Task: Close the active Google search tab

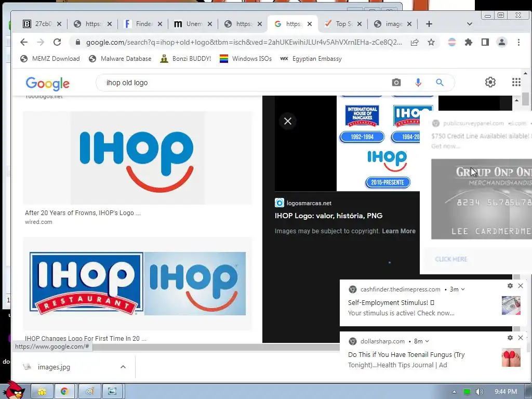Action: (x=310, y=24)
